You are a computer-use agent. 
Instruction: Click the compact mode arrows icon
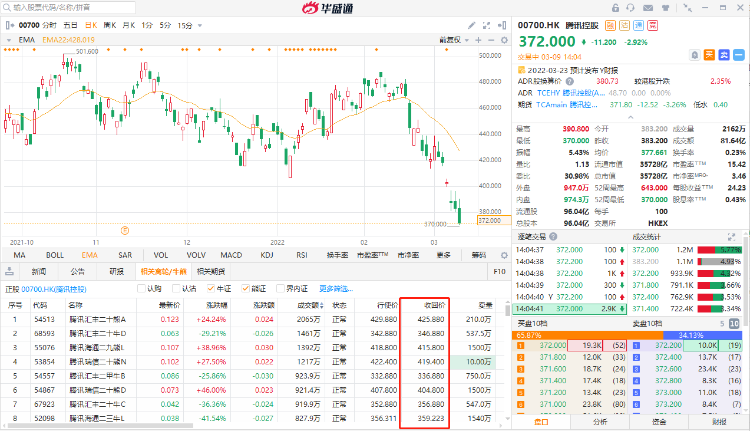click(x=687, y=8)
